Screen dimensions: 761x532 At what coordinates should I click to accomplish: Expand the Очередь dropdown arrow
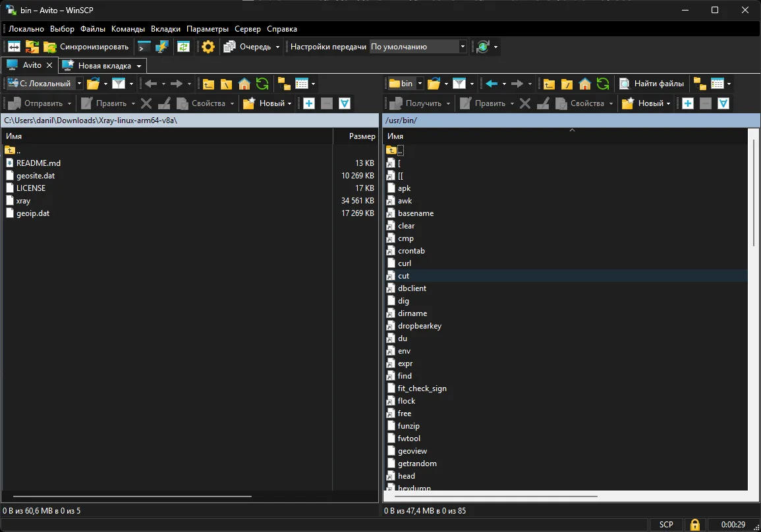click(277, 47)
